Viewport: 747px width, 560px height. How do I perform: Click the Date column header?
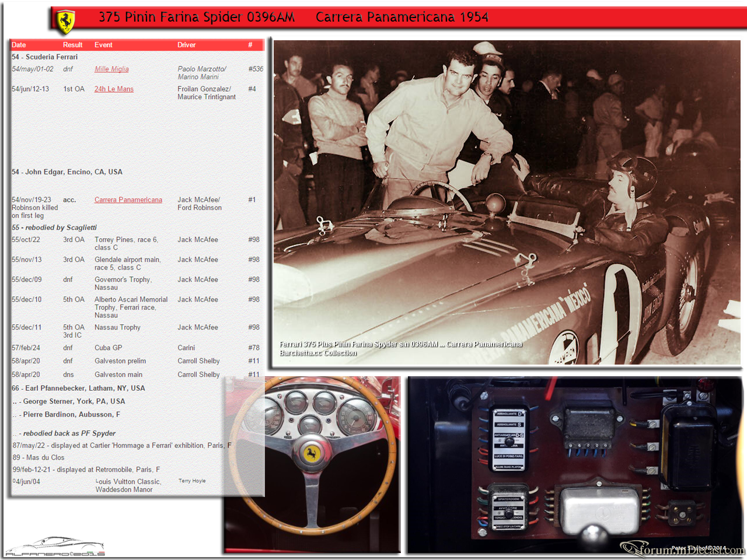coord(19,45)
